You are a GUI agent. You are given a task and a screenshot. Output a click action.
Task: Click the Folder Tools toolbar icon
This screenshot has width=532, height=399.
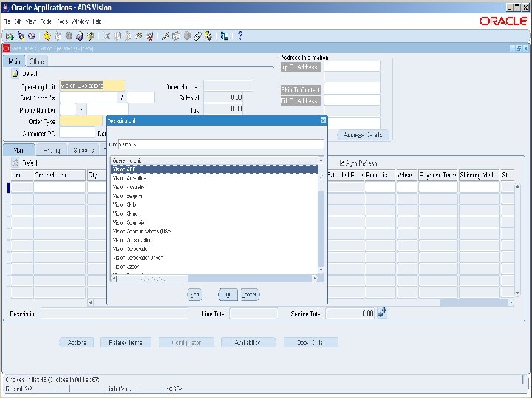point(208,36)
